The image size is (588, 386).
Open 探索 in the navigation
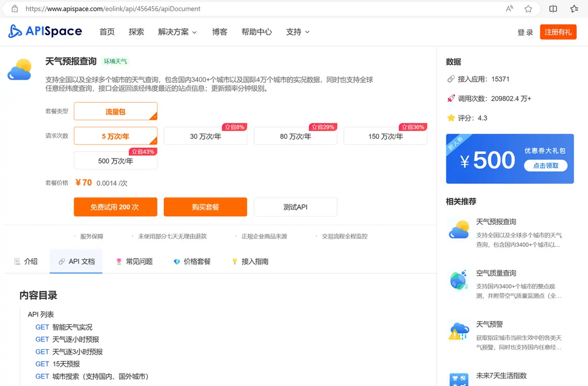[x=136, y=32]
